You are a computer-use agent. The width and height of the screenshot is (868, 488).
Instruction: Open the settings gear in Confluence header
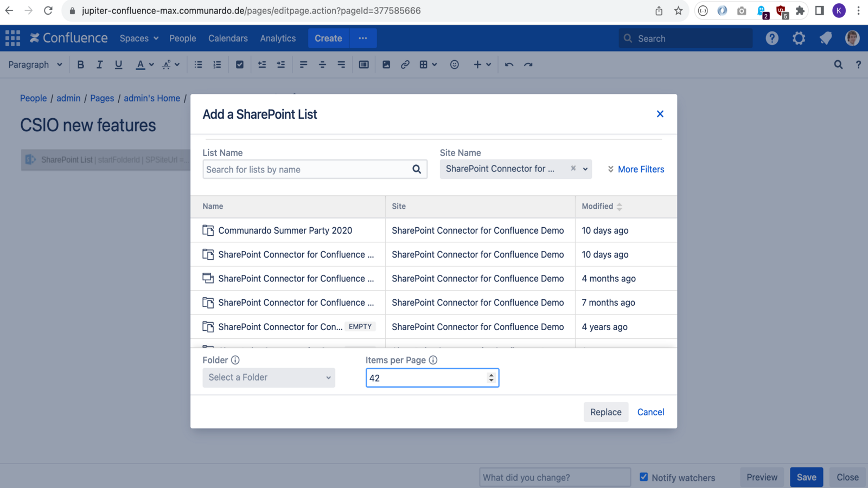pyautogui.click(x=799, y=38)
